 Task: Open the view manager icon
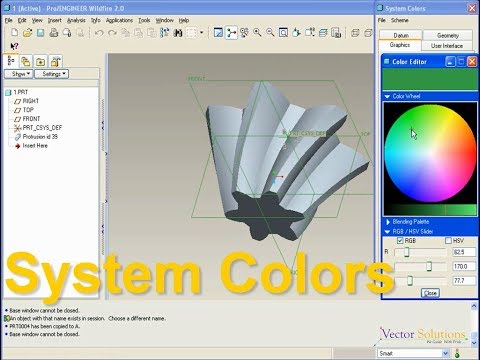tap(336, 33)
